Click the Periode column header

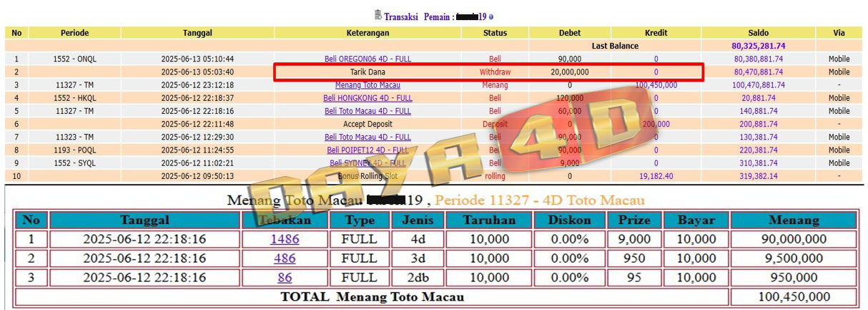(74, 33)
